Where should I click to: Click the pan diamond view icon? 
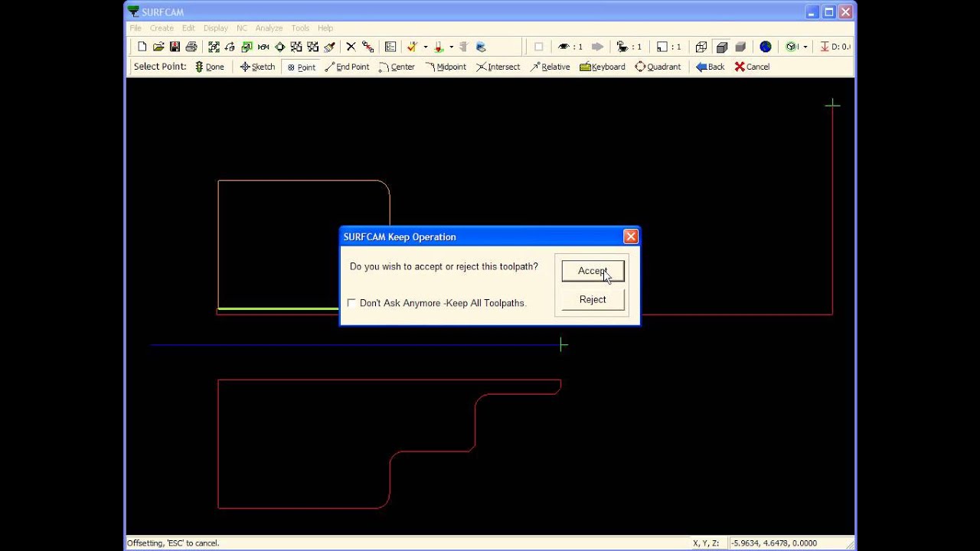click(x=279, y=47)
